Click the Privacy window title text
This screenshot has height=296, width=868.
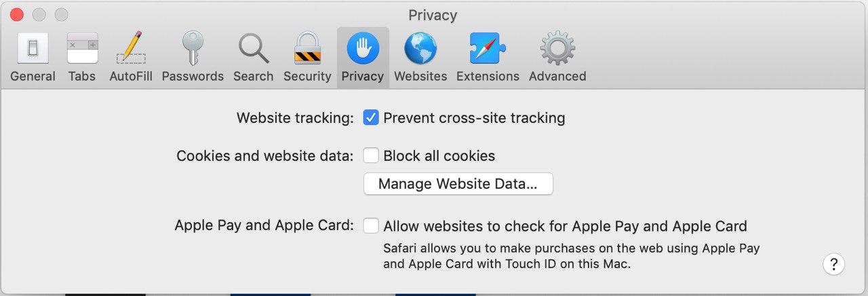pyautogui.click(x=433, y=15)
